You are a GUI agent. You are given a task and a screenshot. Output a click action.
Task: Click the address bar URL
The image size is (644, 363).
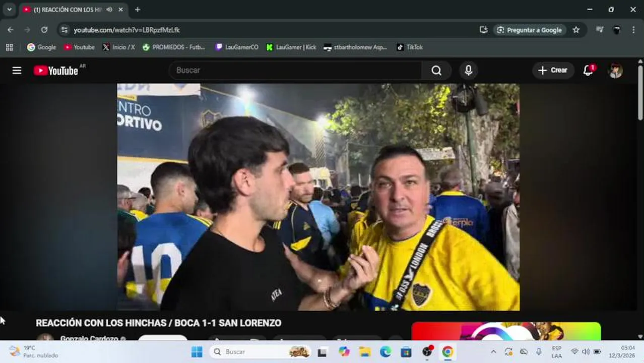click(x=126, y=30)
